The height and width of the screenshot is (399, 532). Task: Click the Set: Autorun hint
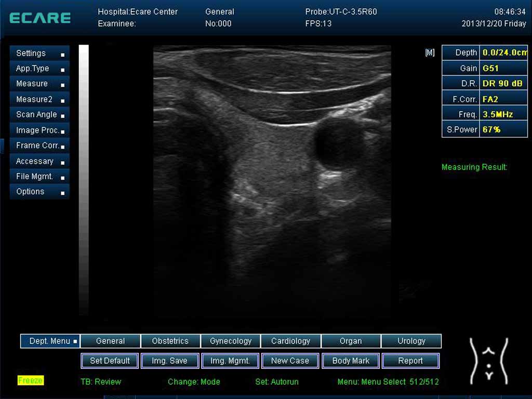point(277,382)
